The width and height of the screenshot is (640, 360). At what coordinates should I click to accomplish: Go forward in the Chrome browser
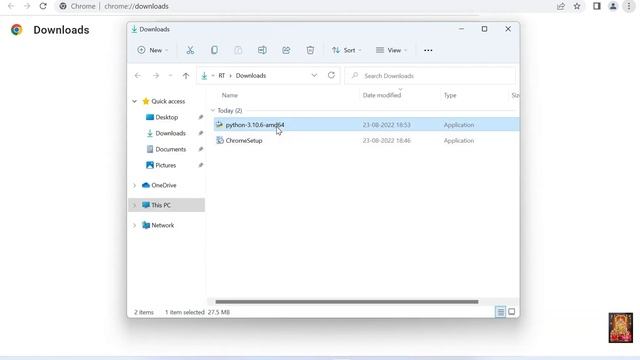tap(27, 6)
